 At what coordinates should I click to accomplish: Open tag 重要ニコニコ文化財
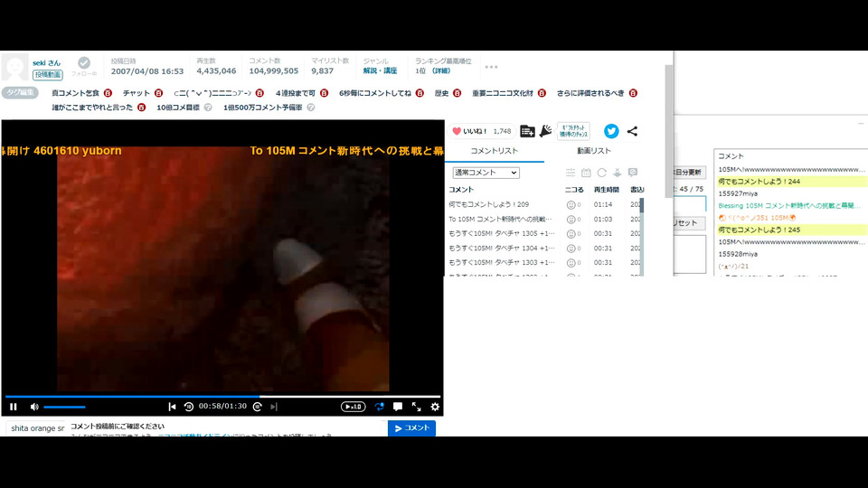click(x=503, y=93)
